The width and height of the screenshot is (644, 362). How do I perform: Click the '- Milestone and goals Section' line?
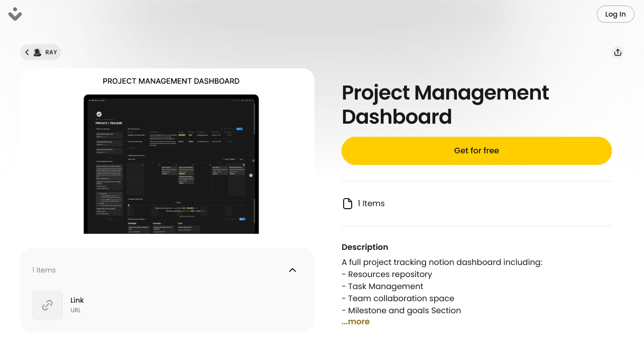coord(401,311)
